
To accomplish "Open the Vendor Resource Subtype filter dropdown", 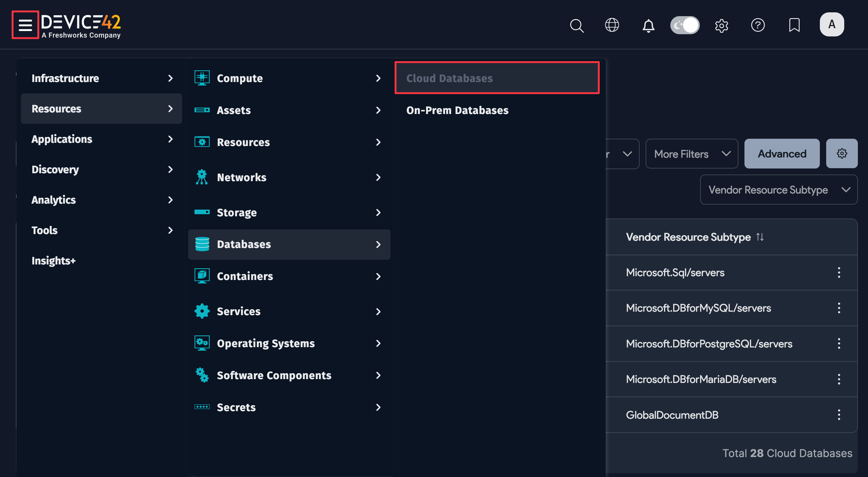I will pyautogui.click(x=778, y=190).
